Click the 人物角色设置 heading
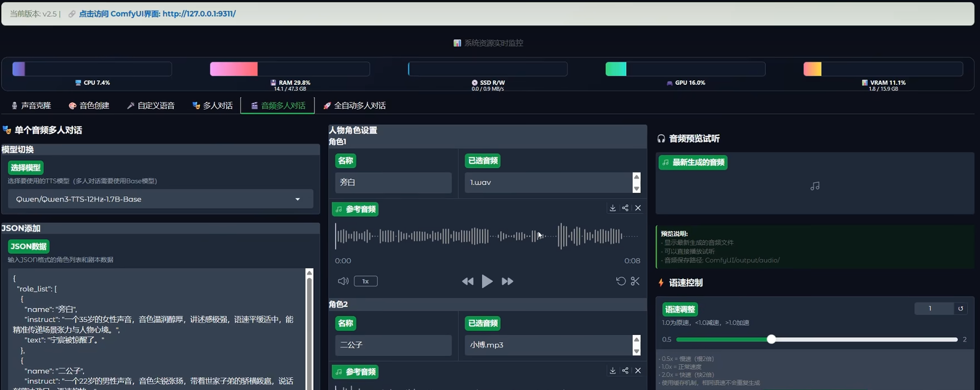The image size is (980, 390). point(353,130)
